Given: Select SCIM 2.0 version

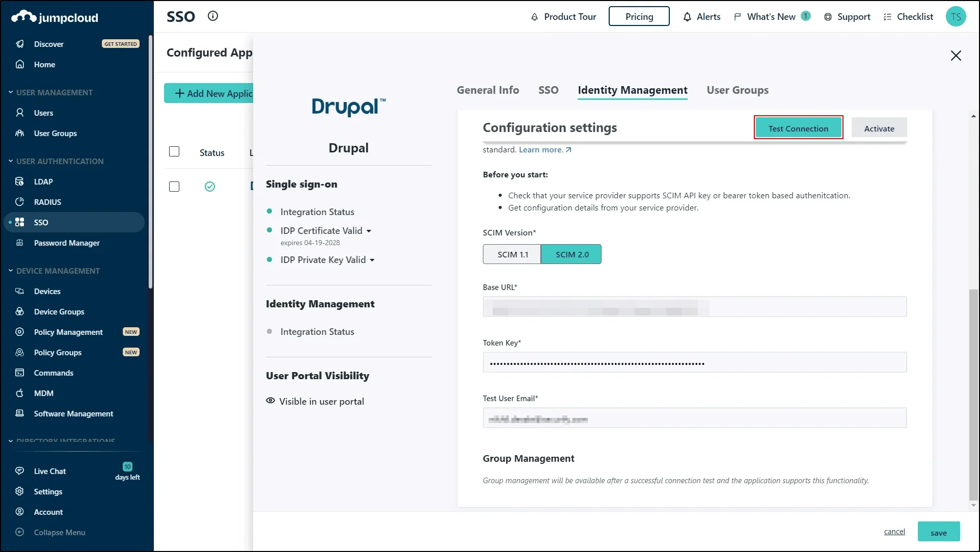Looking at the screenshot, I should [571, 254].
